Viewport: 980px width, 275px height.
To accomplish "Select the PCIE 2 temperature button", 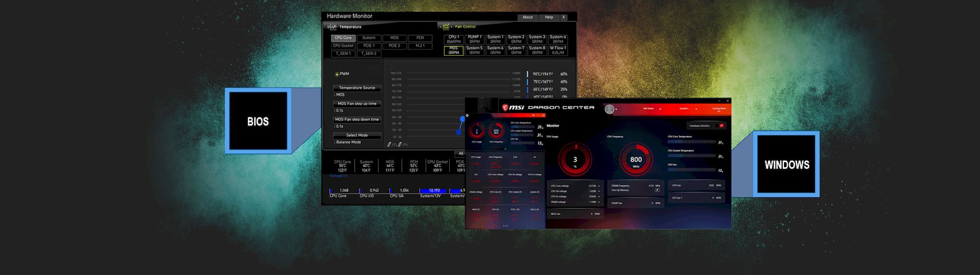I will 394,46.
